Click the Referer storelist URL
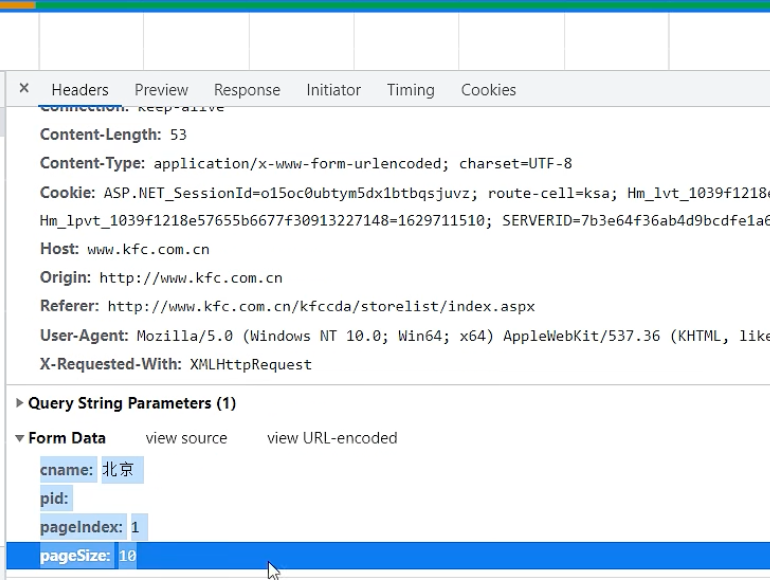770x580 pixels. 321,306
